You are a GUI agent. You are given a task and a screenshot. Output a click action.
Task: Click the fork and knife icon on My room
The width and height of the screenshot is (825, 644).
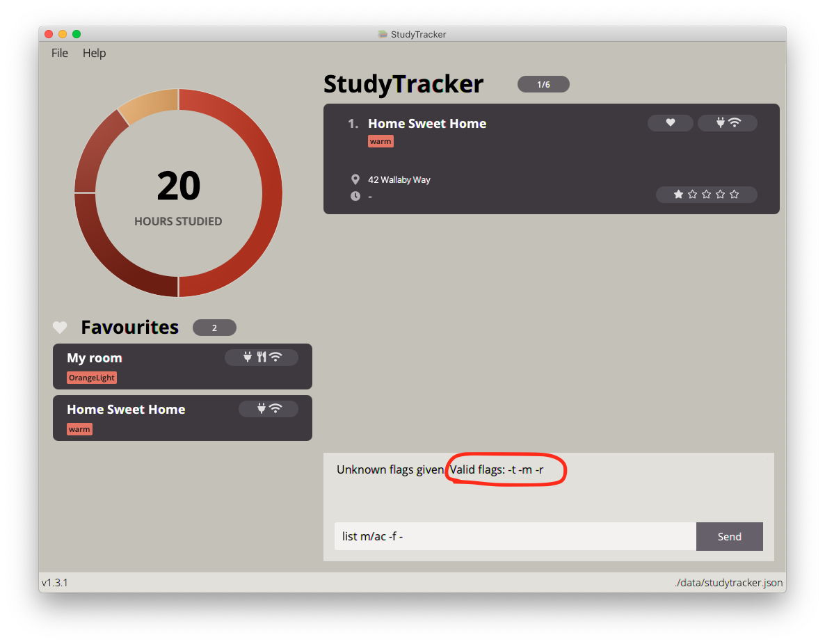(x=262, y=357)
